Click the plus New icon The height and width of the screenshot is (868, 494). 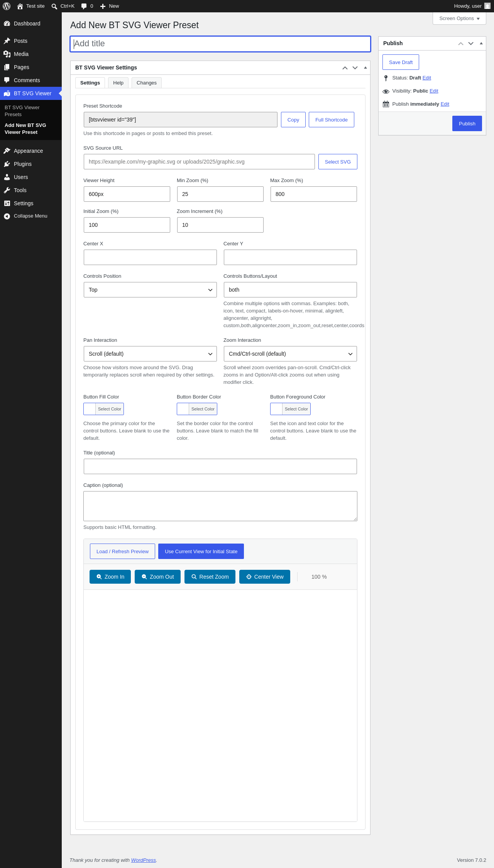103,6
